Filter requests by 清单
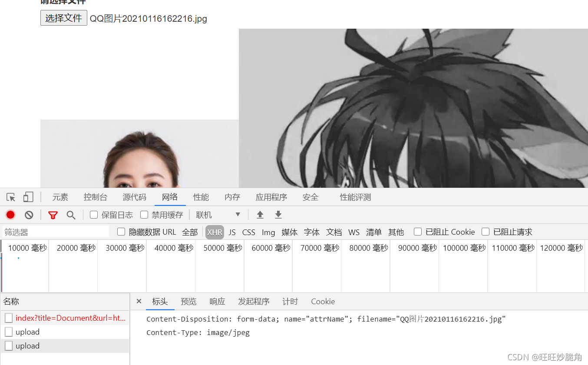Screen dimensions: 588x365 click(374, 232)
